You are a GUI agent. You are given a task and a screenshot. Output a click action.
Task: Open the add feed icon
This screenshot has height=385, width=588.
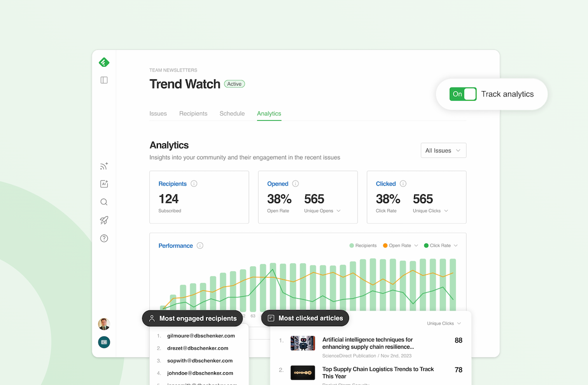coord(104,166)
